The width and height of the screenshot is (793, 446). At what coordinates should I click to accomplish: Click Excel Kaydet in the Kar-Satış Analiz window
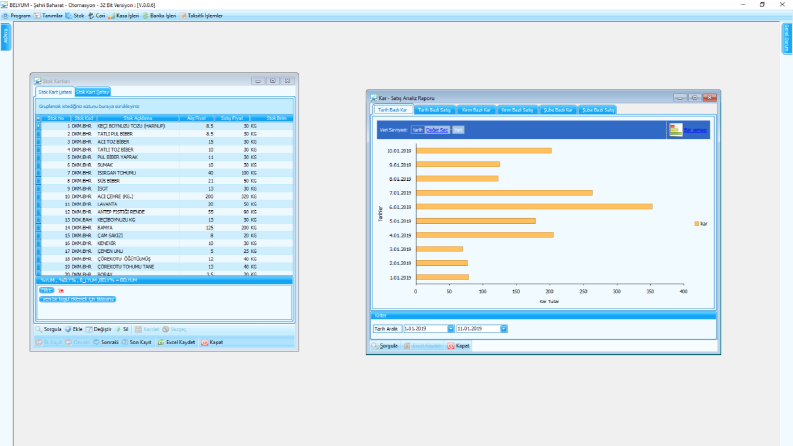(423, 346)
